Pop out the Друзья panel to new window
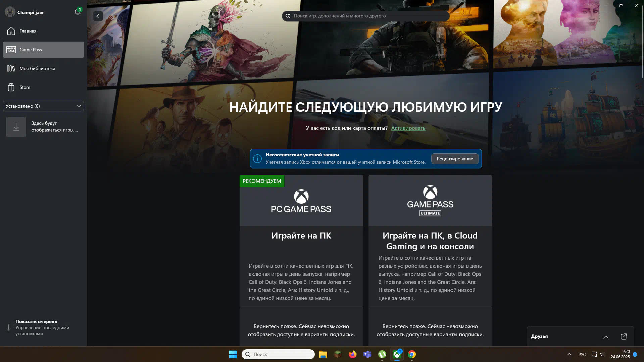Image resolution: width=644 pixels, height=362 pixels. 624,337
